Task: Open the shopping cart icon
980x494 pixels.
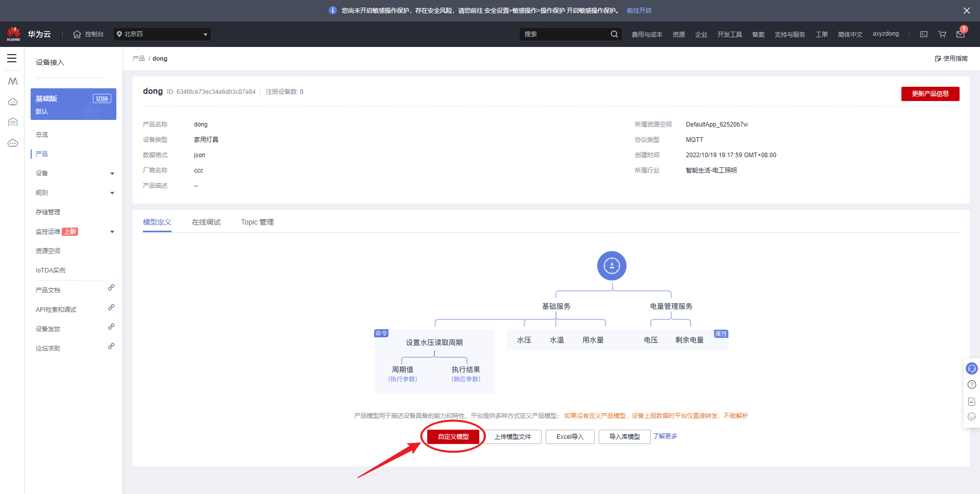Action: (942, 34)
